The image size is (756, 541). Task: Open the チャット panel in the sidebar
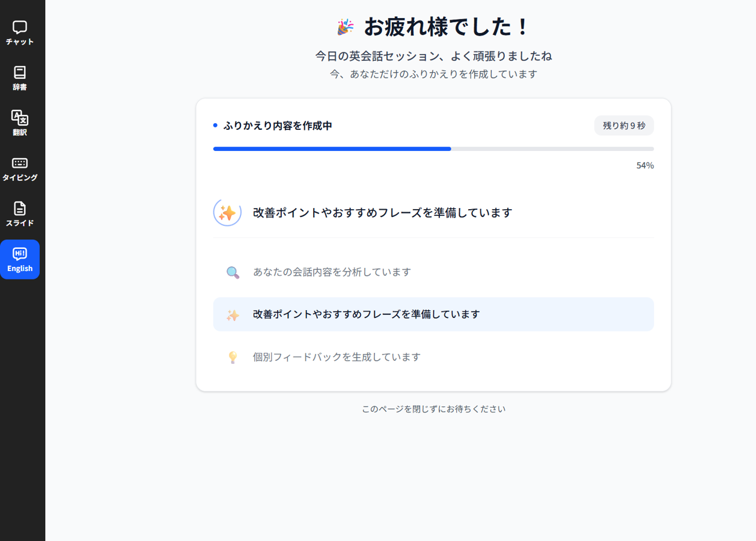coord(20,32)
